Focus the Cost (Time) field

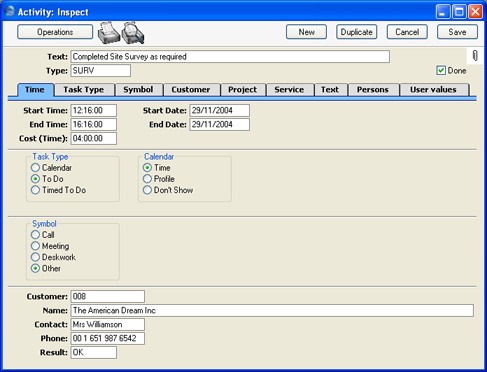click(94, 138)
